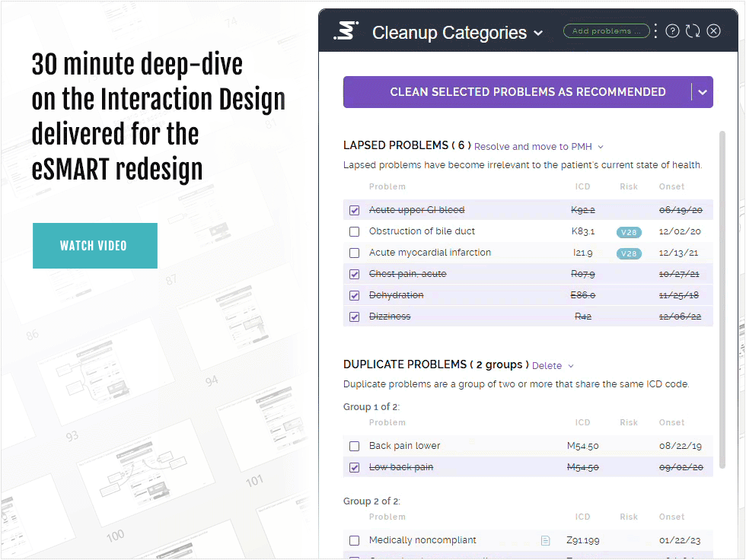The height and width of the screenshot is (560, 746).
Task: Check Back pain lower checkbox
Action: 355,447
